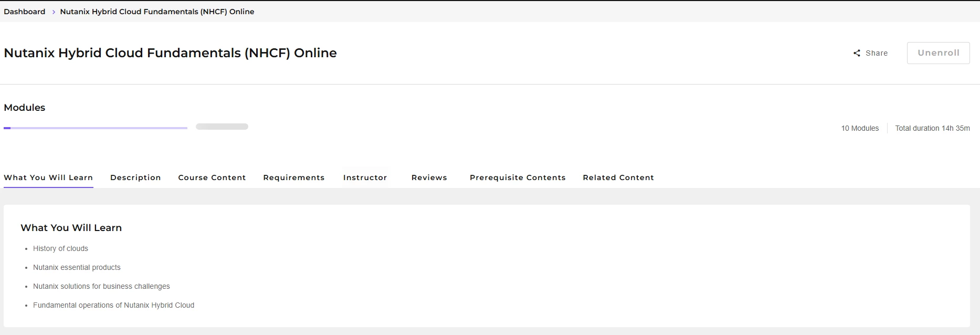Switch to the Description tab

pyautogui.click(x=135, y=177)
